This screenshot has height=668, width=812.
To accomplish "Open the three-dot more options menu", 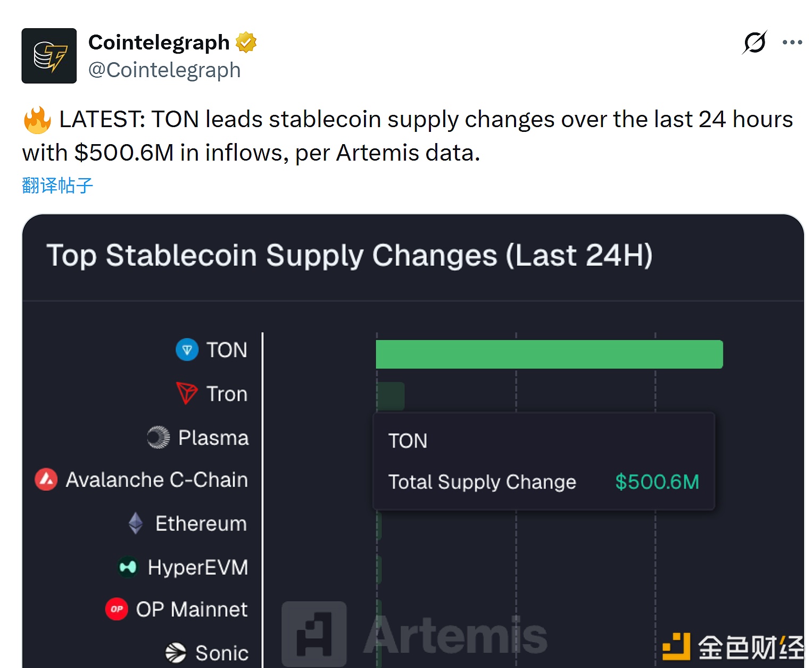I will pos(792,43).
